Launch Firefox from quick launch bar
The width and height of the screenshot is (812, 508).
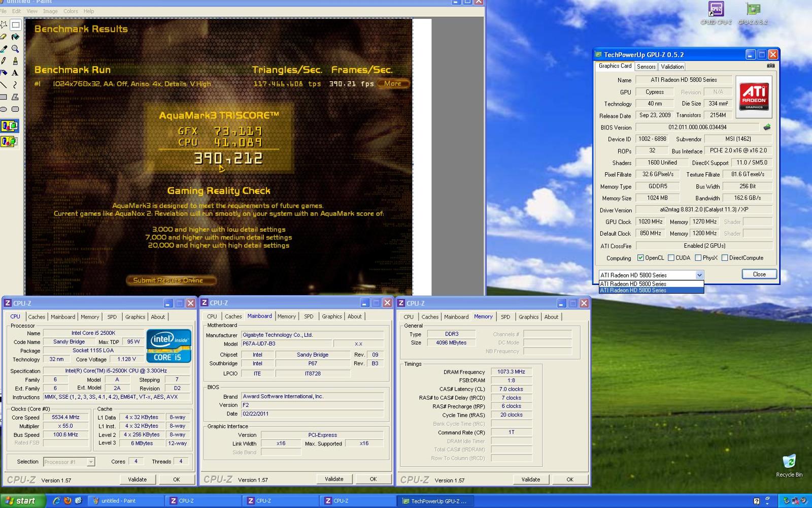67,501
